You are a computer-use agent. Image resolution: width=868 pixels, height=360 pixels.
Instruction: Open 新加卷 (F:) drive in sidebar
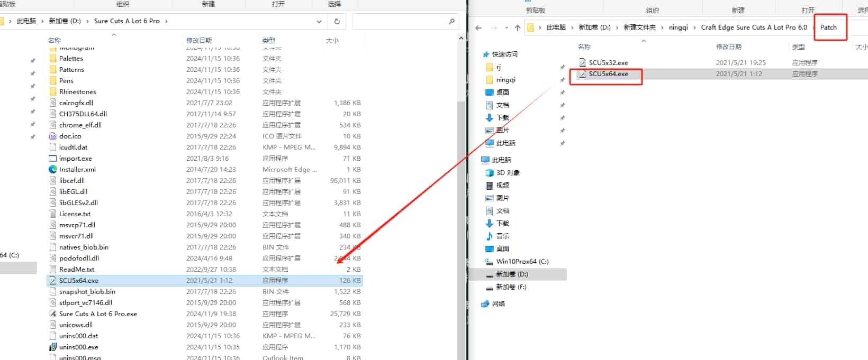tap(505, 287)
